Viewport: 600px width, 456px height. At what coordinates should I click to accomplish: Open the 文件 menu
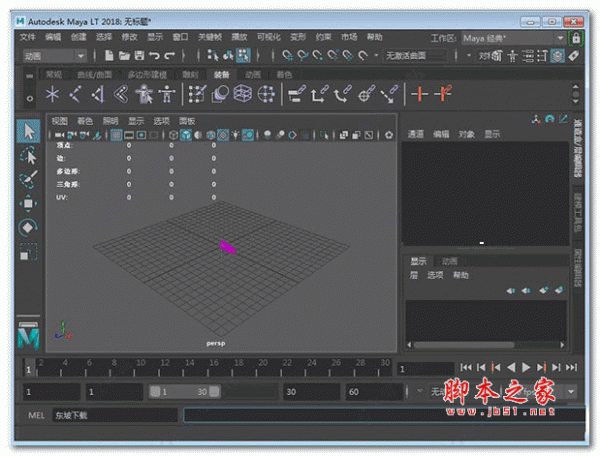[27, 37]
